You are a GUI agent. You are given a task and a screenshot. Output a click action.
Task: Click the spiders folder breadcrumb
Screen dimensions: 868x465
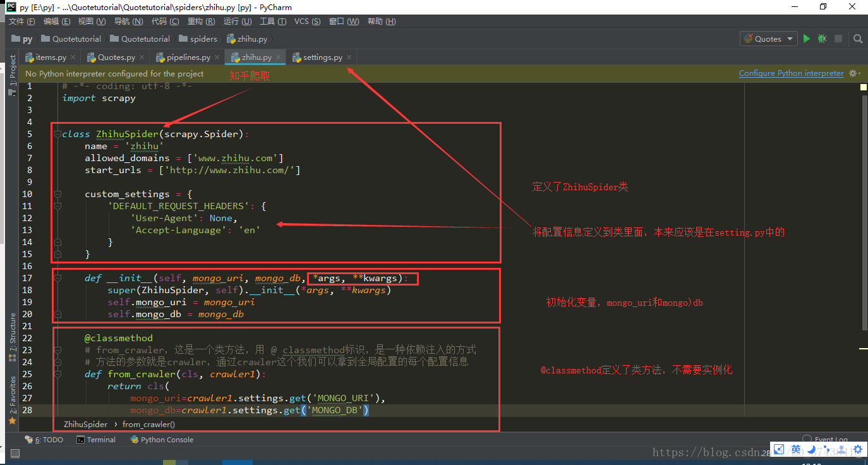coord(198,39)
